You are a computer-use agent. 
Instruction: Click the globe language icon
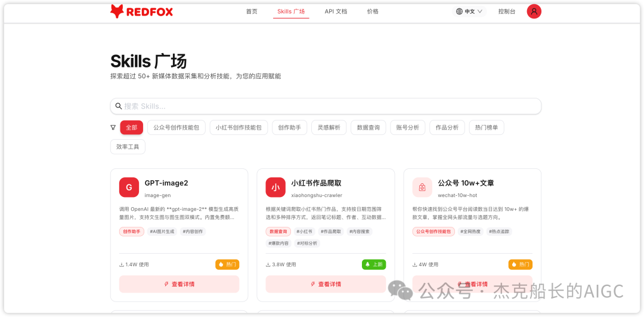(459, 11)
